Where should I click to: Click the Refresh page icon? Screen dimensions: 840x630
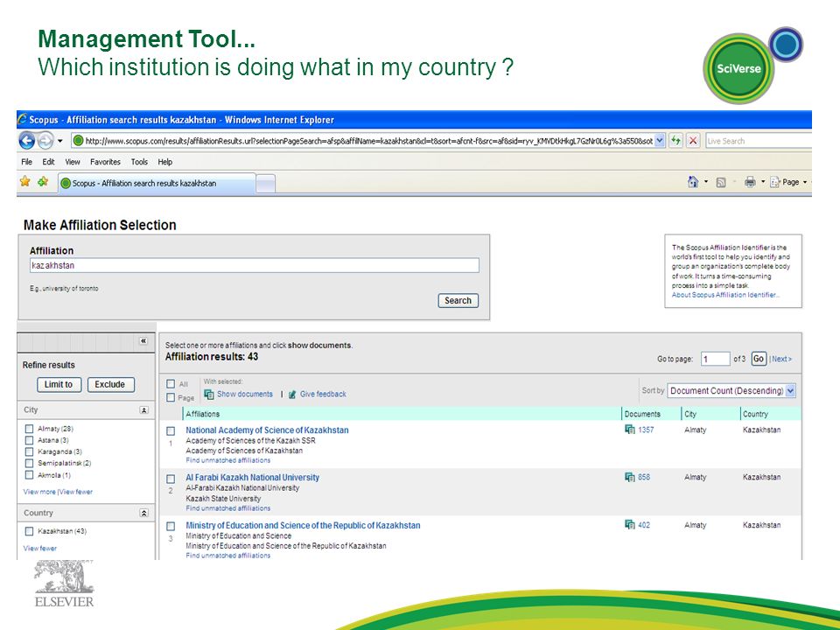(675, 141)
